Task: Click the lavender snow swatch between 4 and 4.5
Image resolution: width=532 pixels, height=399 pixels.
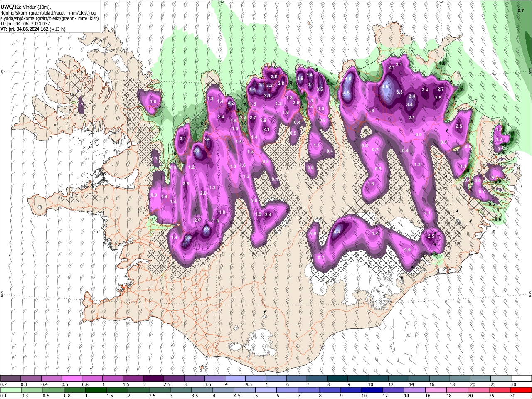Action: (x=235, y=378)
